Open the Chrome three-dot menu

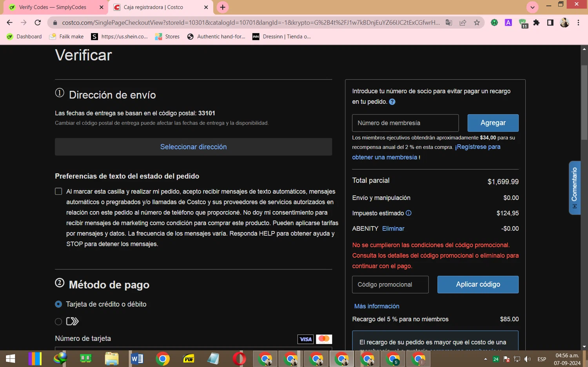coord(578,23)
